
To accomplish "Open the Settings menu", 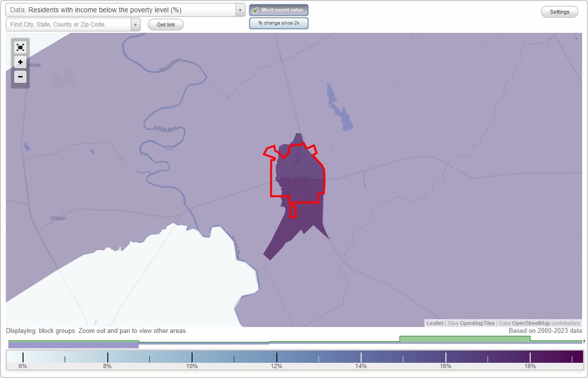I will pyautogui.click(x=559, y=11).
